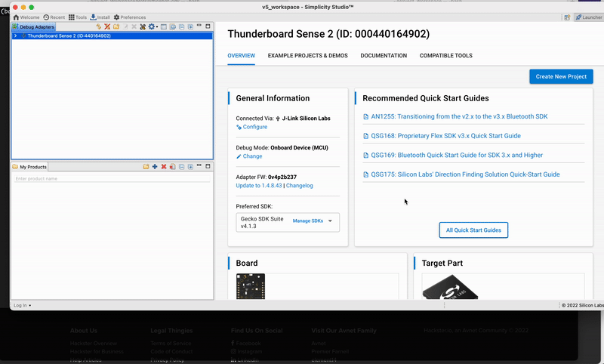Click the connect adapter icon in Debug Adapters
604x364 pixels.
[x=99, y=26]
